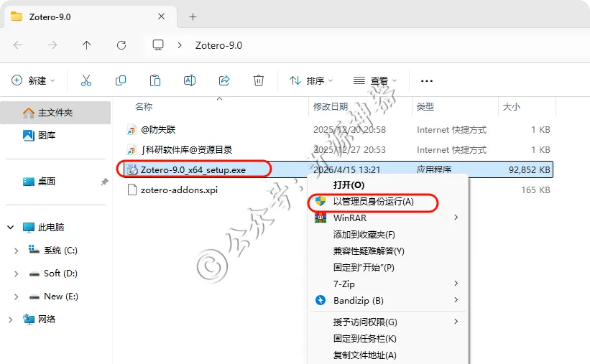590x364 pixels.
Task: Refresh the folder view
Action: point(121,45)
